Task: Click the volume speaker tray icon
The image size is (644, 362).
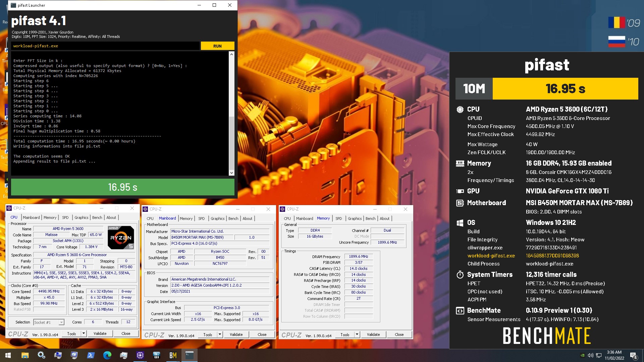Action: tap(590, 355)
